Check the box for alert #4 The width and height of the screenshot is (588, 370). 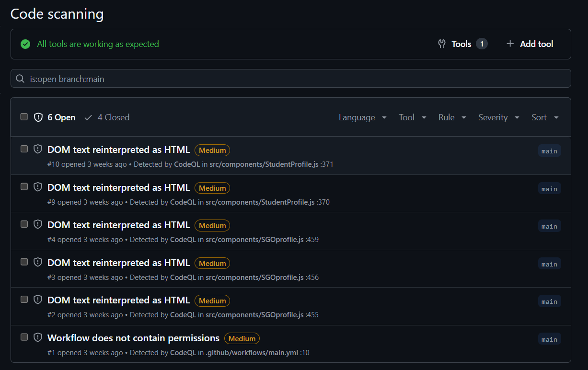(x=24, y=224)
